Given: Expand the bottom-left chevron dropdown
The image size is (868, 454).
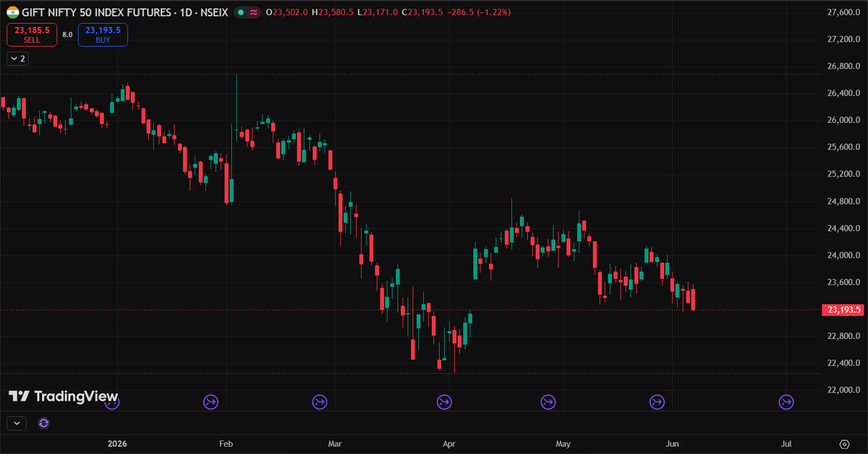Looking at the screenshot, I should pyautogui.click(x=17, y=424).
